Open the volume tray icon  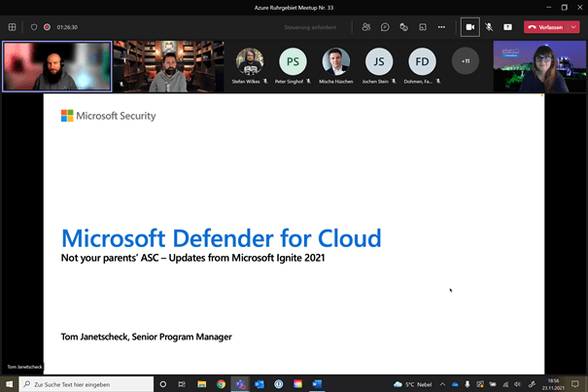[517, 384]
